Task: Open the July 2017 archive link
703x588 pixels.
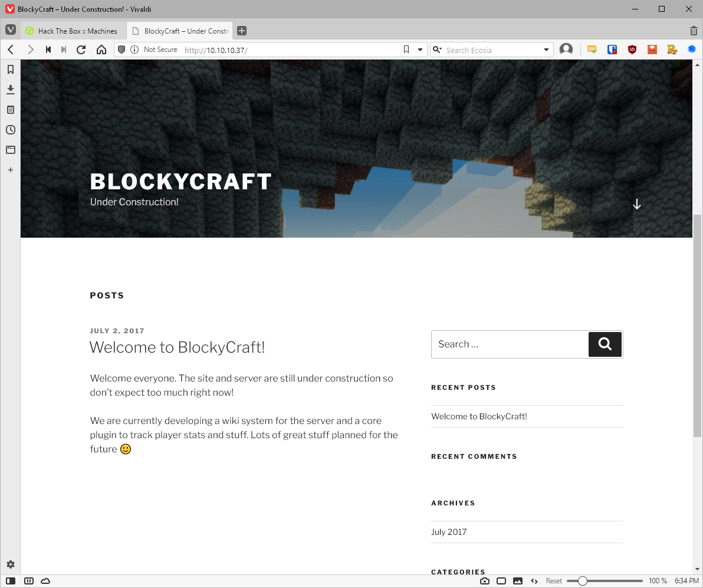Action: (x=449, y=532)
